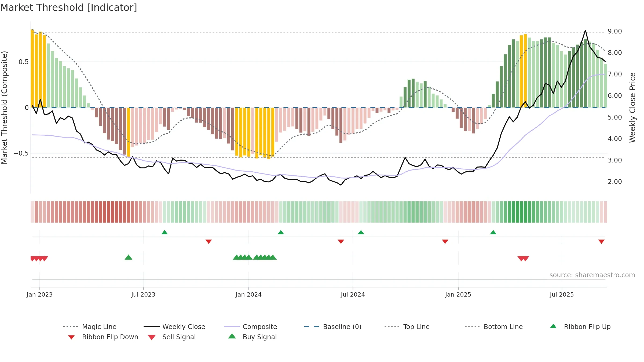Click ribbon flip up marker near August 2023
This screenshot has width=644, height=362.
point(164,232)
